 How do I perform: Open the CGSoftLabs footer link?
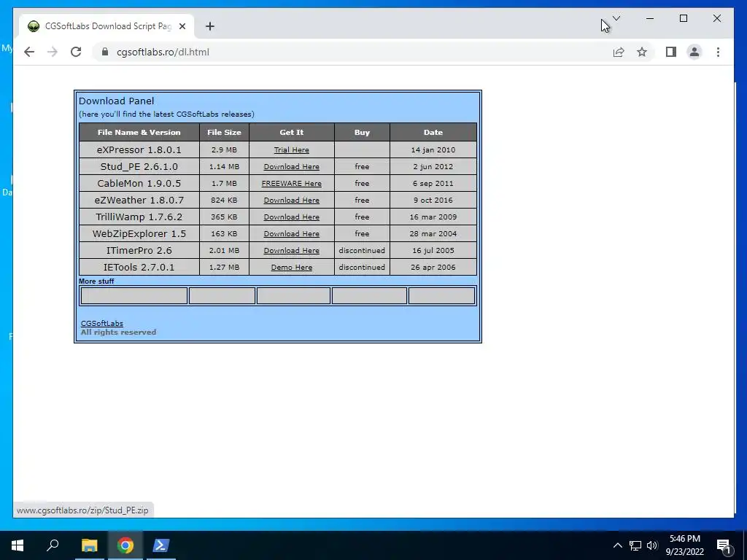click(102, 323)
